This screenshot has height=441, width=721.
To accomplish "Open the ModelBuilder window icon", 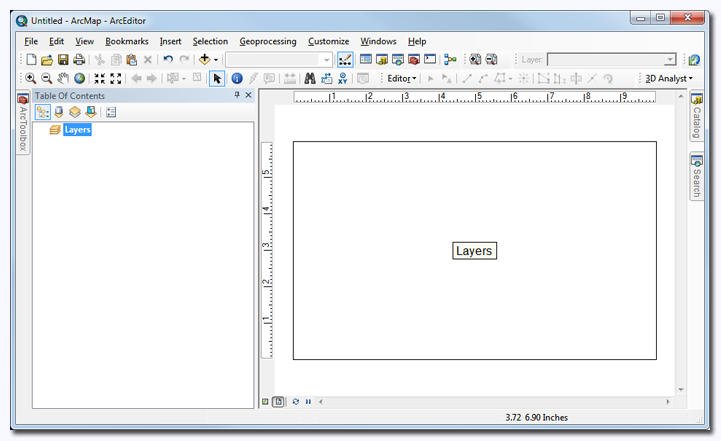I will coord(450,60).
